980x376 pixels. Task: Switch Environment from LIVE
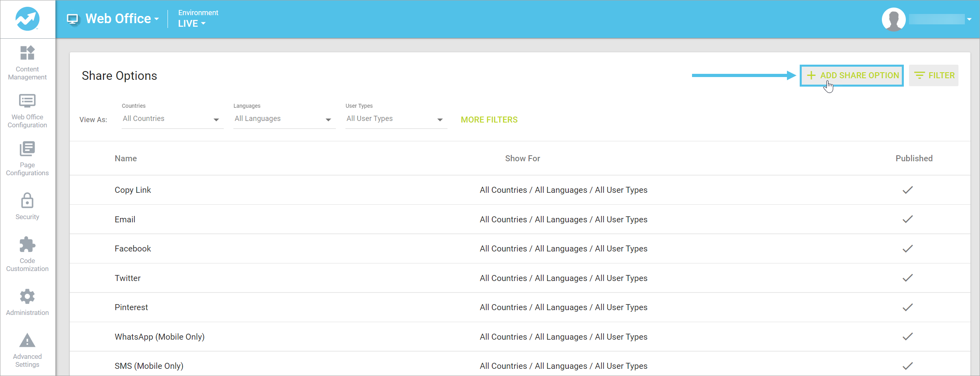(x=191, y=23)
